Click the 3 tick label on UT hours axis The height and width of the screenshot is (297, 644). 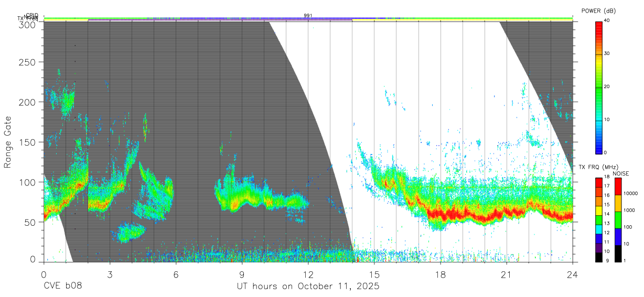[x=110, y=274]
